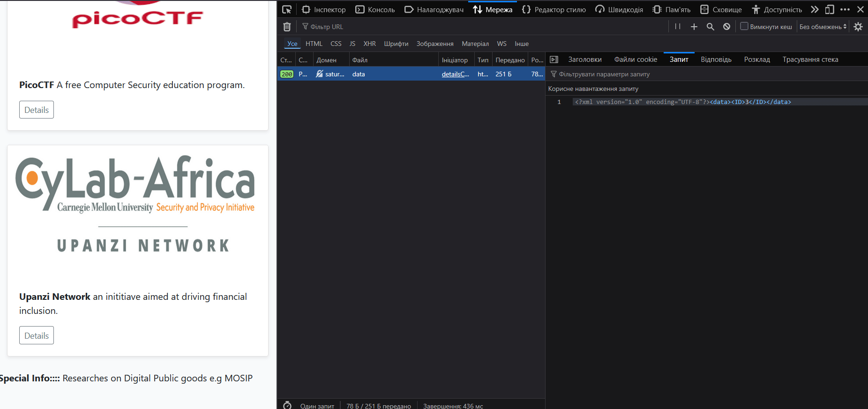Toggle responsive design mode icon
This screenshot has height=409, width=868.
coord(830,9)
